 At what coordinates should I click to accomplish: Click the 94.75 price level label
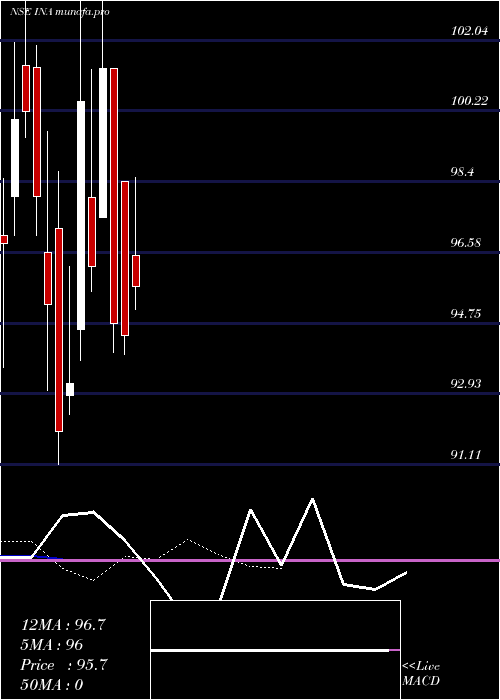click(x=466, y=314)
